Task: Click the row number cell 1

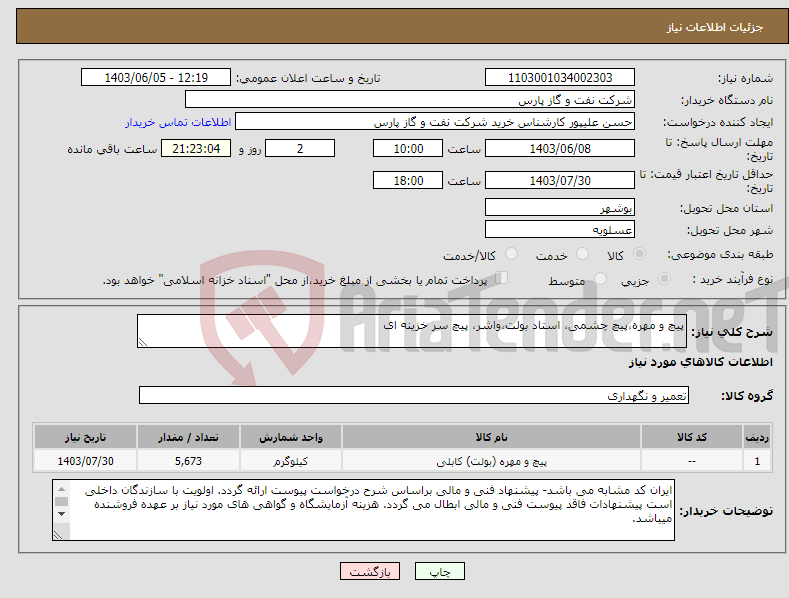Action: 757,461
